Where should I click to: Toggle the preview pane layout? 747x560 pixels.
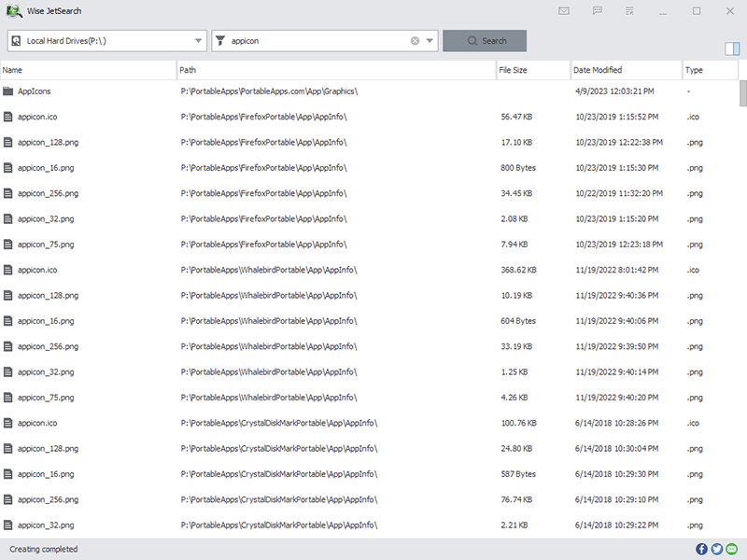[731, 49]
